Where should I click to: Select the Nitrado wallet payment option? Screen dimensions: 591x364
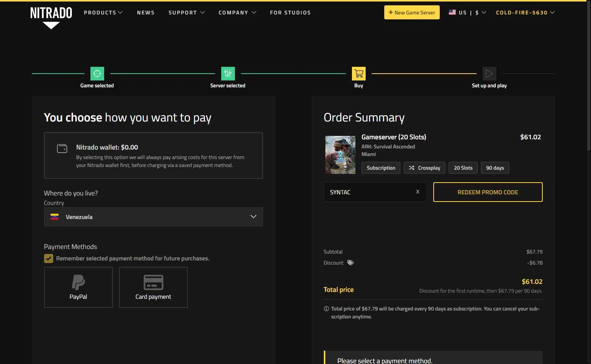coord(153,155)
